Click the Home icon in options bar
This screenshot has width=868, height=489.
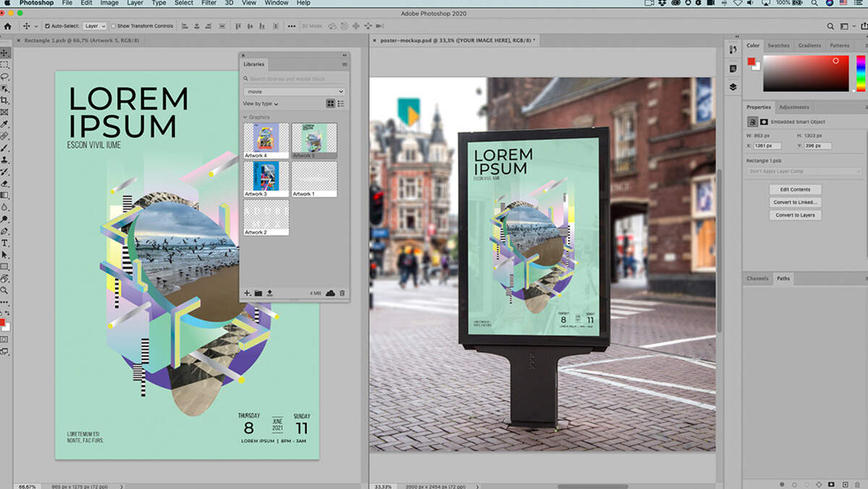click(x=8, y=26)
